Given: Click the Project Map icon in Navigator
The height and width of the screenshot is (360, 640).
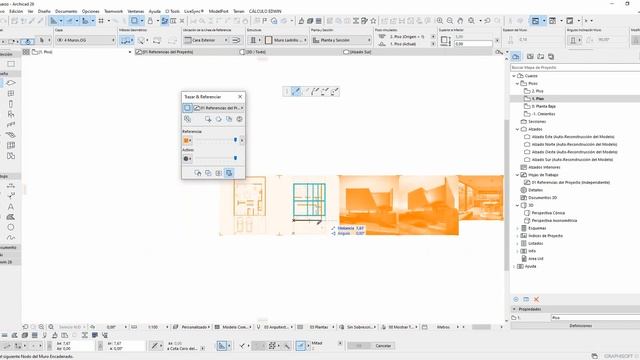Looking at the screenshot, I should [516, 56].
